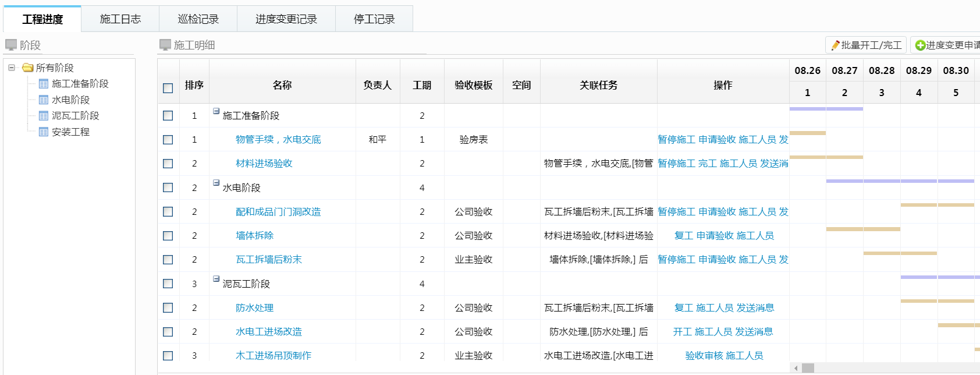Open the 巡检记录 tab
Viewport: 980px width, 375px height.
coord(198,19)
